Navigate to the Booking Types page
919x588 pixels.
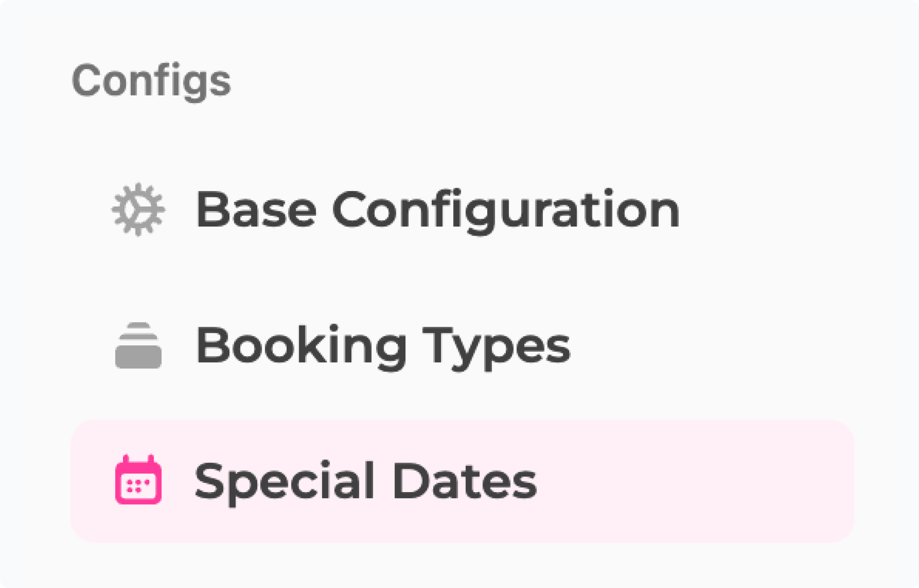point(382,345)
